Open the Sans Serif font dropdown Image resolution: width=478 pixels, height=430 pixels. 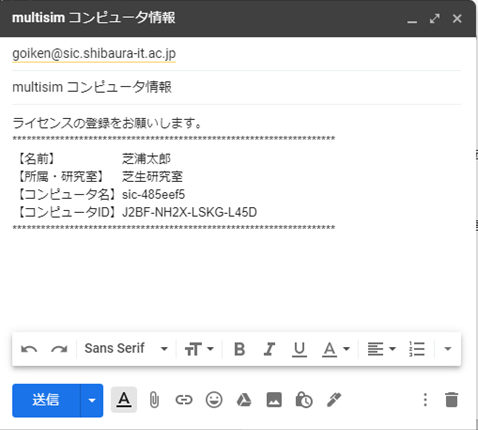coord(126,348)
